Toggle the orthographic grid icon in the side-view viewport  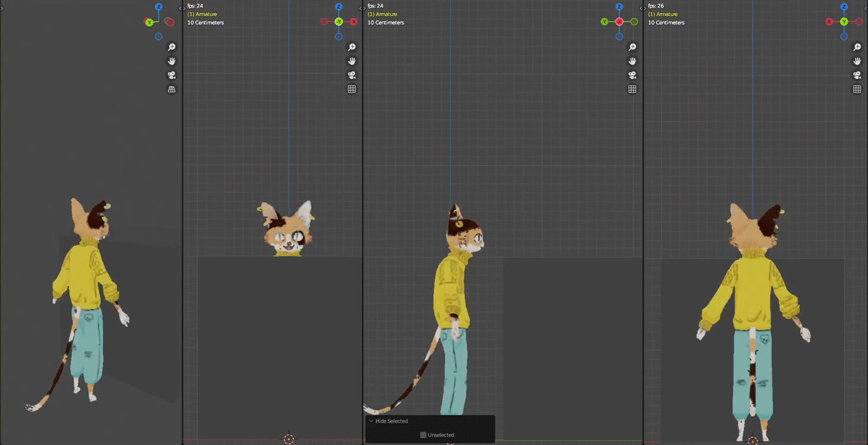tap(632, 89)
